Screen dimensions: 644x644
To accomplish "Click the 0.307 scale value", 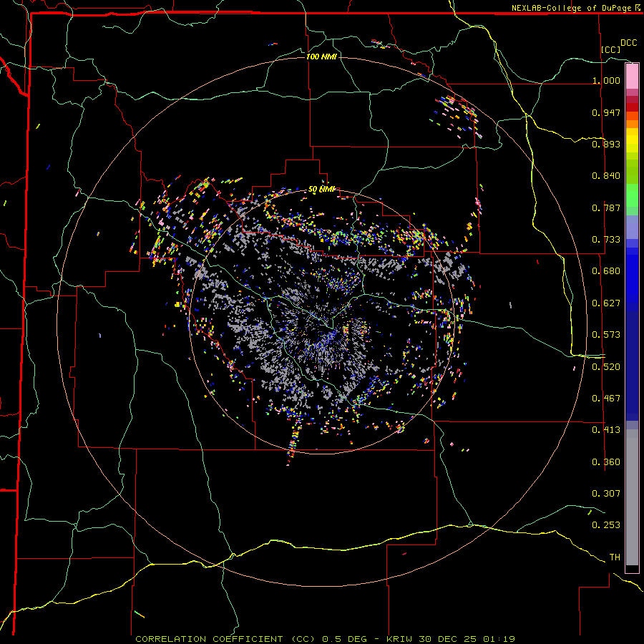I will coord(606,494).
